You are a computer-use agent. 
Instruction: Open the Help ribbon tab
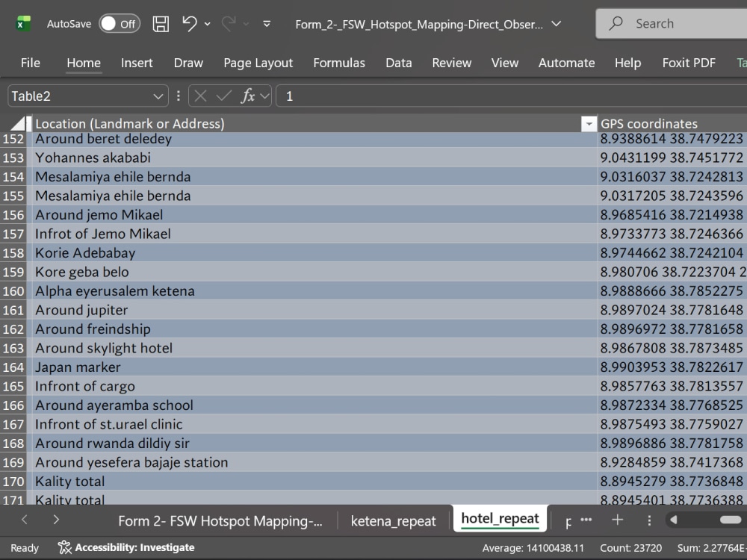[x=627, y=63]
